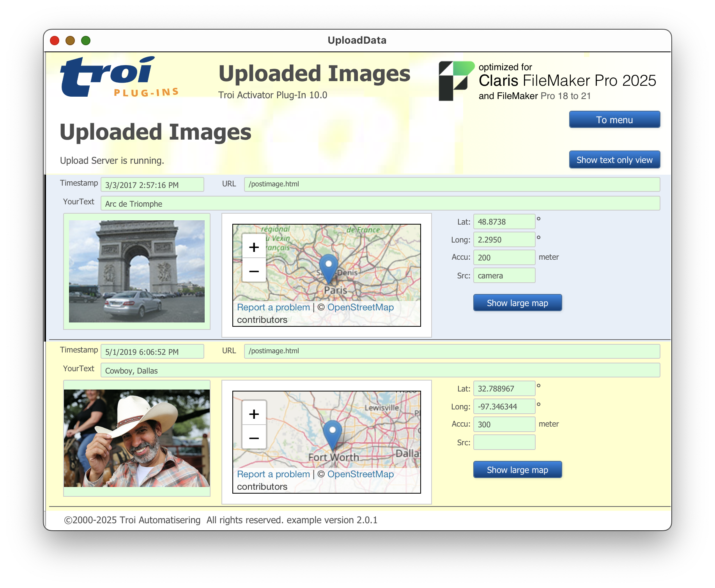Select the Arc de Triomphe photo thumbnail
The width and height of the screenshot is (715, 588).
(137, 271)
